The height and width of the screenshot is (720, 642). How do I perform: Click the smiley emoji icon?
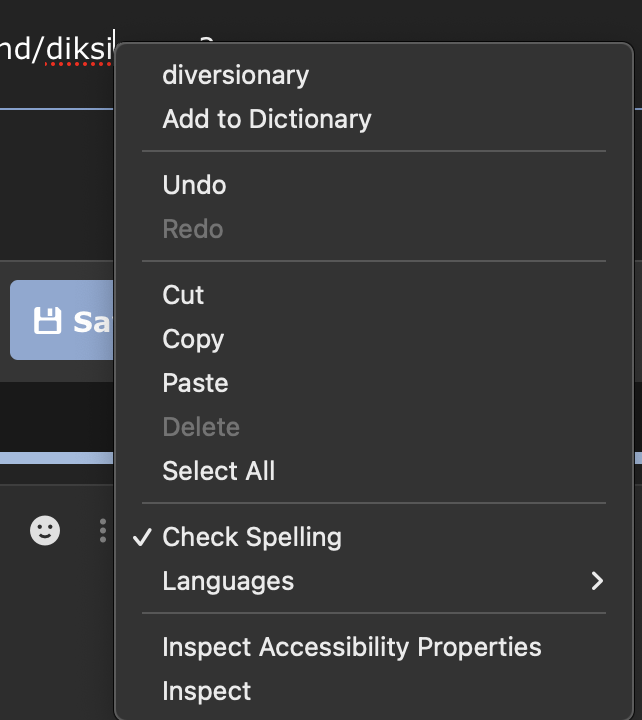coord(44,530)
